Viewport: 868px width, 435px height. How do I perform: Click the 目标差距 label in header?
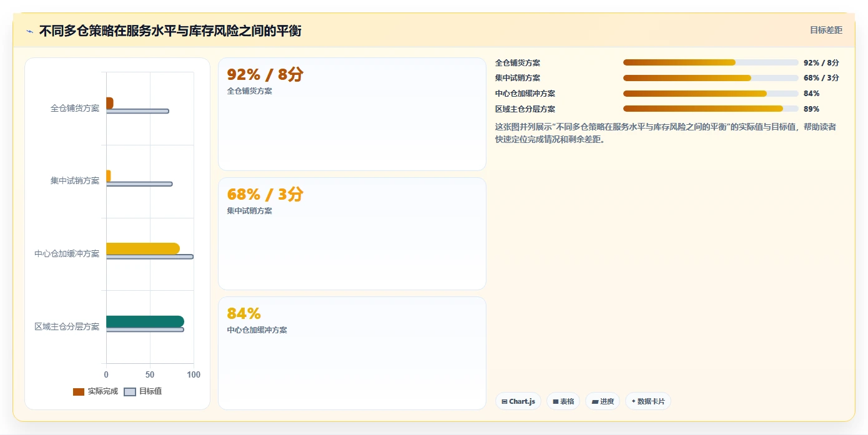click(826, 30)
